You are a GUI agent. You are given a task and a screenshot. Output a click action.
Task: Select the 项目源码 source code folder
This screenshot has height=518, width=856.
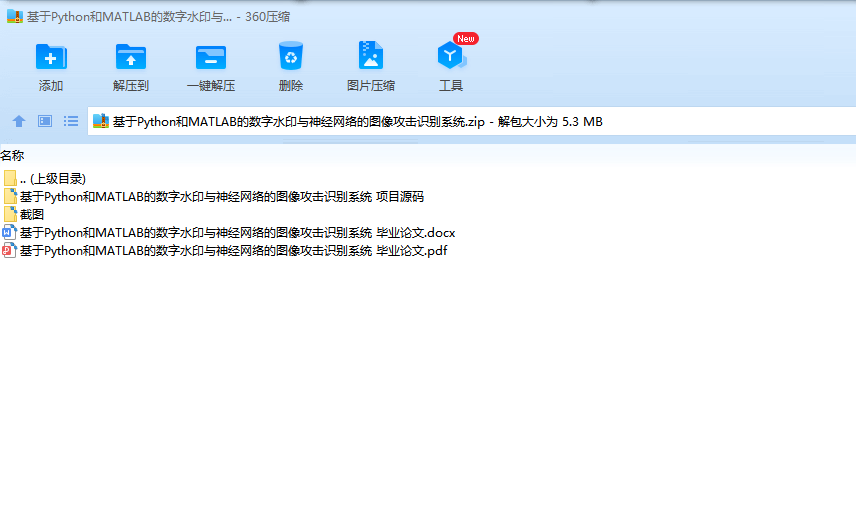pos(213,197)
